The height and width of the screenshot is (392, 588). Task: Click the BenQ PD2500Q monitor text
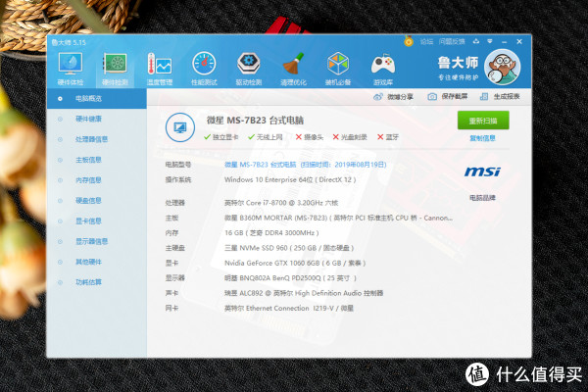tap(290, 278)
